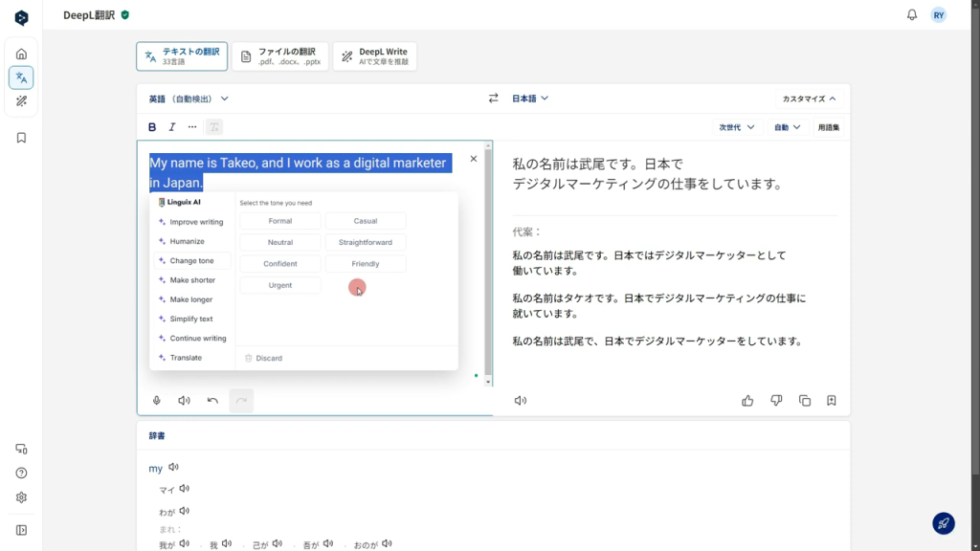
Task: Save translation with bookmark icon
Action: (x=832, y=401)
